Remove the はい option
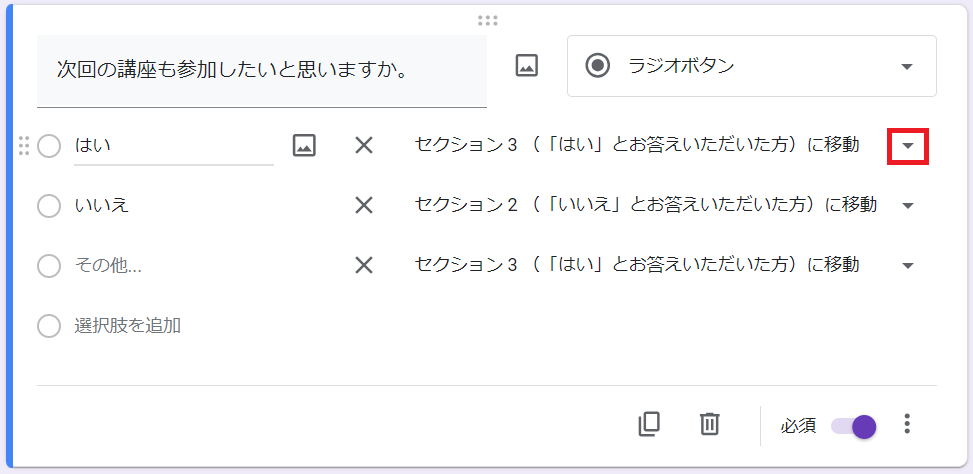973x474 pixels. [x=364, y=146]
